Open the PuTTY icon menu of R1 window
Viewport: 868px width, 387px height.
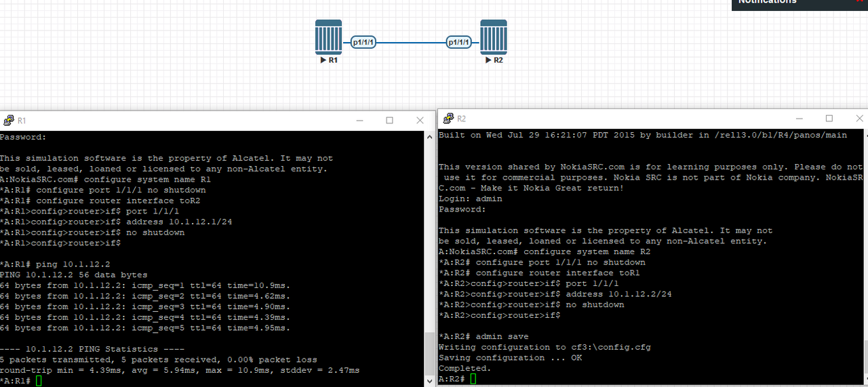(x=8, y=120)
